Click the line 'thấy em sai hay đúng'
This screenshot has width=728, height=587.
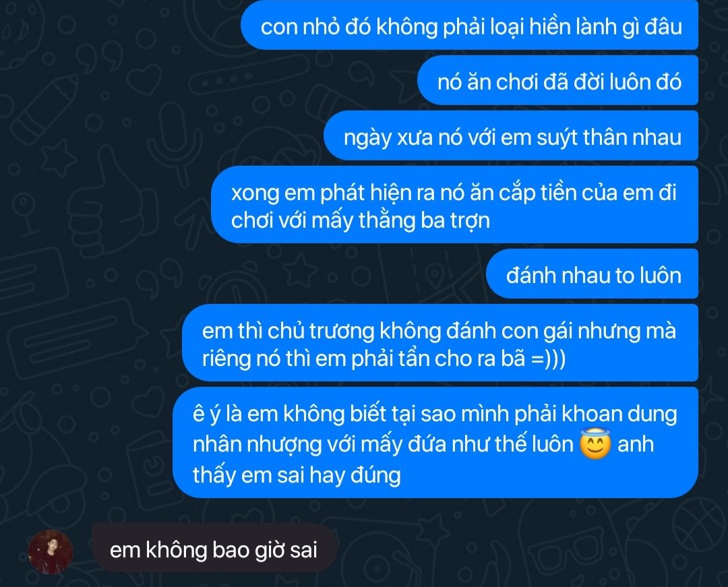pos(297,475)
